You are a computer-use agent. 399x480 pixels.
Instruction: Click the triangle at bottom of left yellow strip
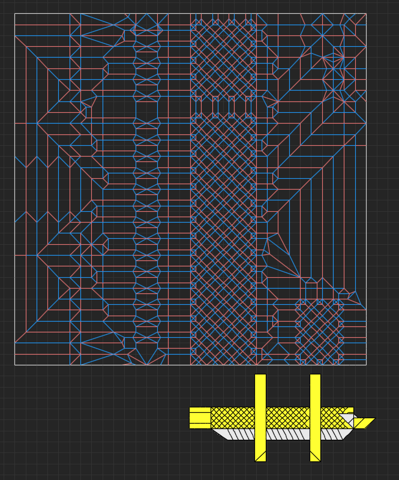click(x=261, y=456)
